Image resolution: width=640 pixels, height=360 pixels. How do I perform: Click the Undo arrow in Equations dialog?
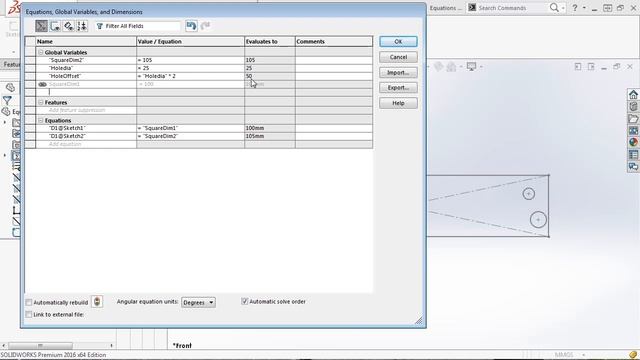point(191,26)
